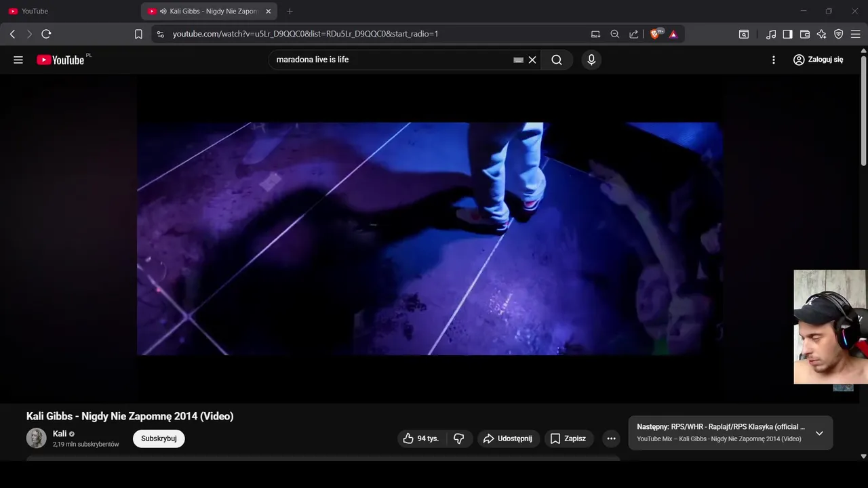The width and height of the screenshot is (868, 488).
Task: Like the video, 94 tys. button
Action: pyautogui.click(x=422, y=439)
